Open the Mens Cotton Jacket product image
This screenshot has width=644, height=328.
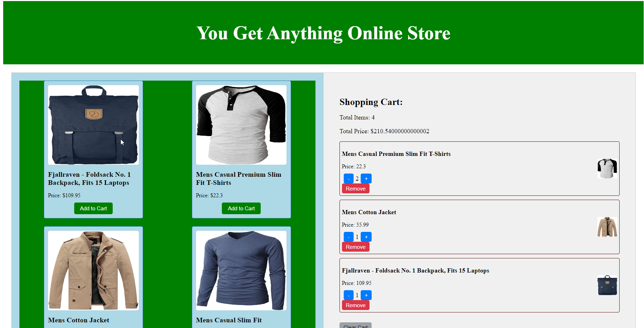(93, 270)
